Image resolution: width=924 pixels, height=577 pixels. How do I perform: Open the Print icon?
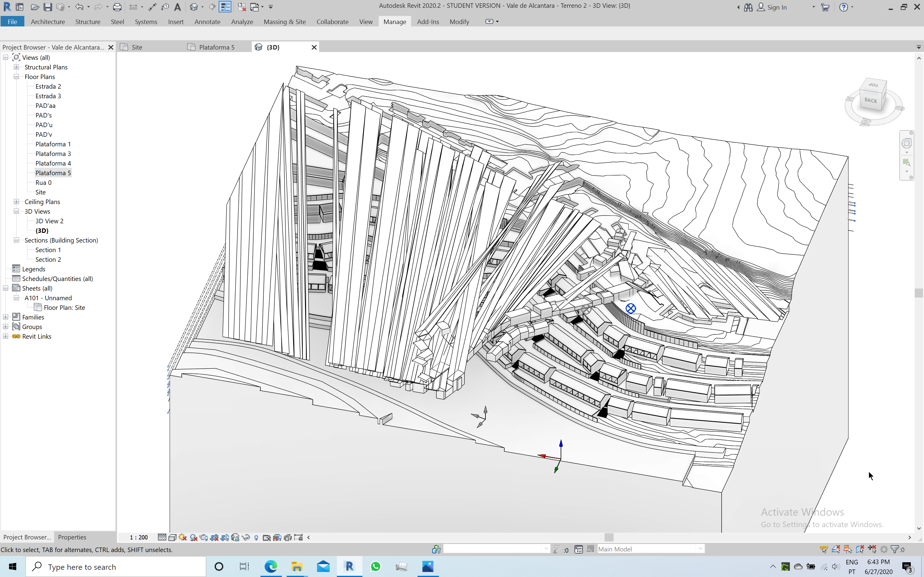click(x=117, y=7)
